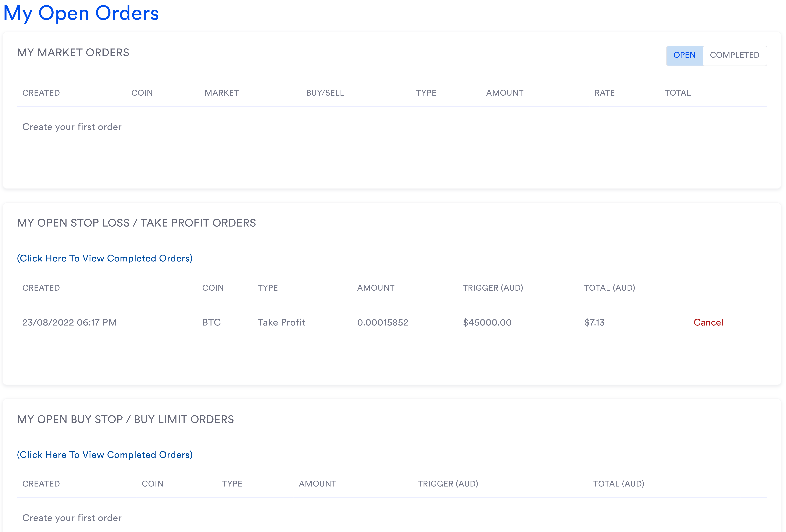Viewport: 786px width, 532px height.
Task: Click 'Create your first order' in Market Orders
Action: coord(72,127)
